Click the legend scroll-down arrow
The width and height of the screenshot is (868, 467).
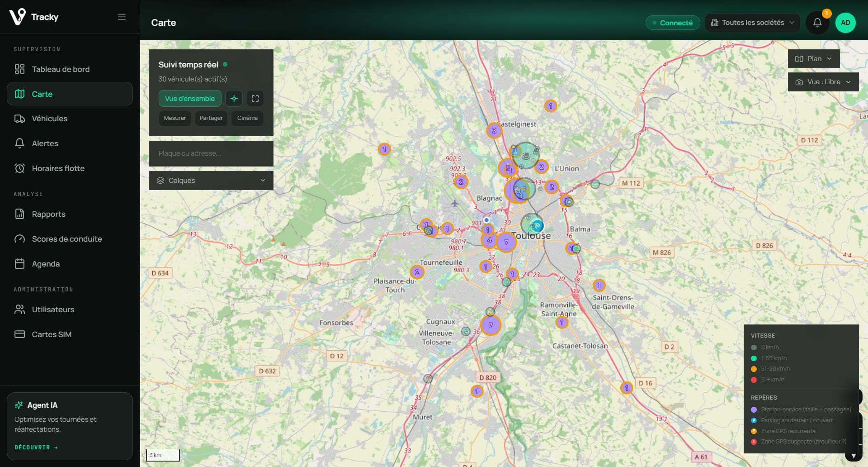854,456
